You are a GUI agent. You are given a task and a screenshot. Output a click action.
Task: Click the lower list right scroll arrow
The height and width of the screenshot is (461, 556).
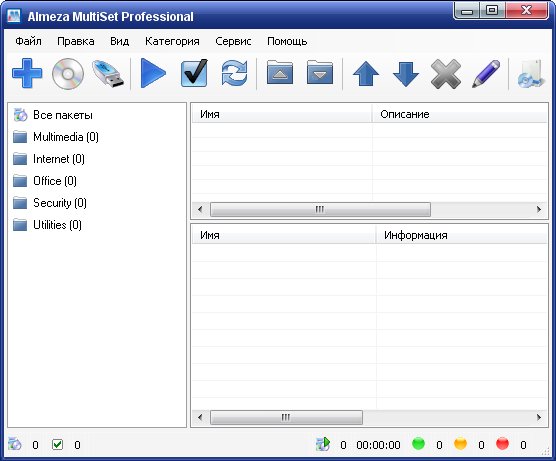pyautogui.click(x=539, y=417)
